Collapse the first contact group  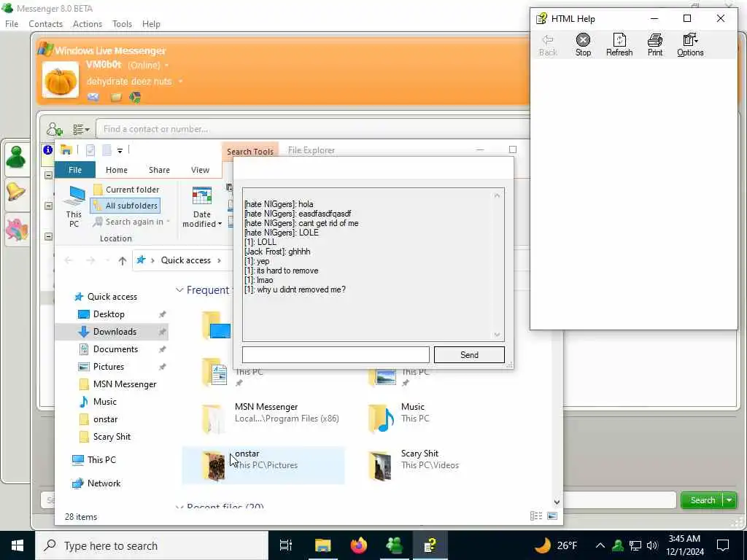point(48,175)
